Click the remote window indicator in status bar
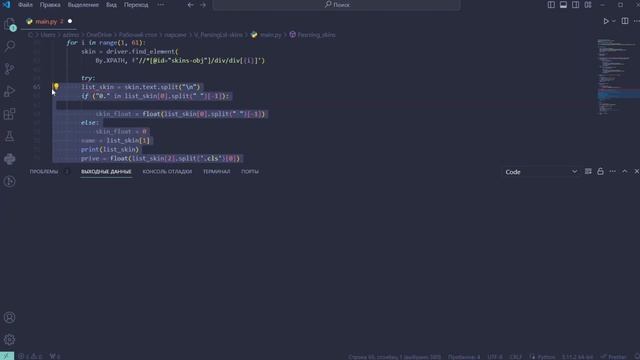Image resolution: width=640 pixels, height=360 pixels. (7, 356)
